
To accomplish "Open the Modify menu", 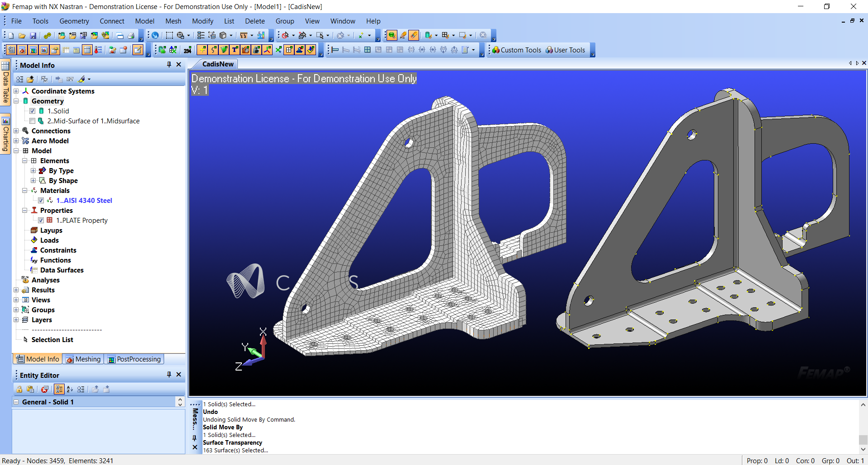I will pos(203,21).
